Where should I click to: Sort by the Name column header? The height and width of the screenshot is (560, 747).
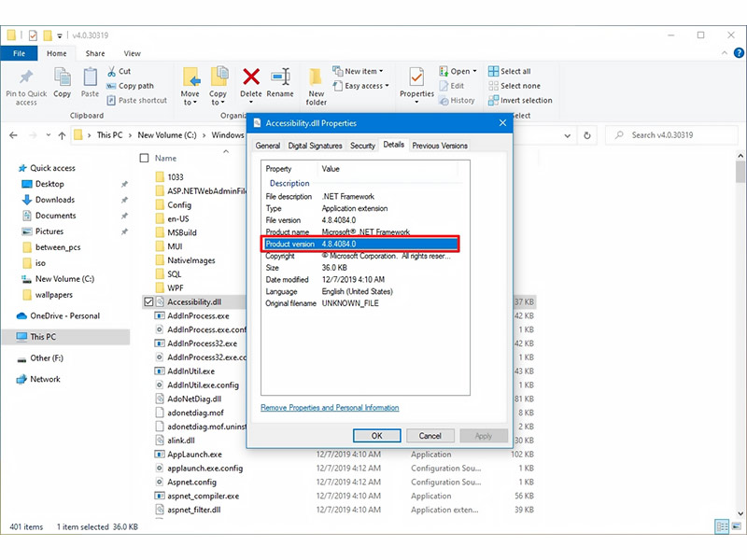tap(165, 158)
